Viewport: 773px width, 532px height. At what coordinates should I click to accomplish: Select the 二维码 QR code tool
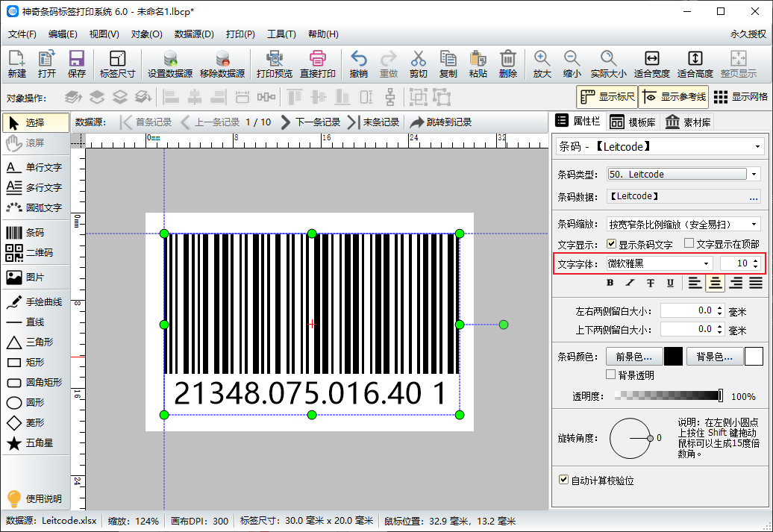pyautogui.click(x=36, y=252)
